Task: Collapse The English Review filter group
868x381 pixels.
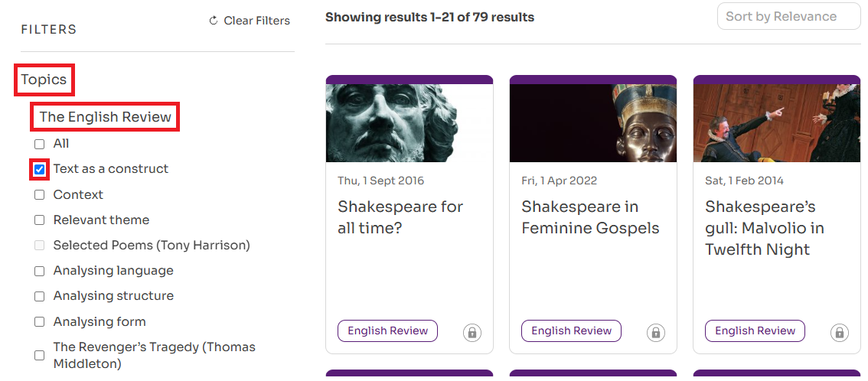Action: tap(105, 117)
